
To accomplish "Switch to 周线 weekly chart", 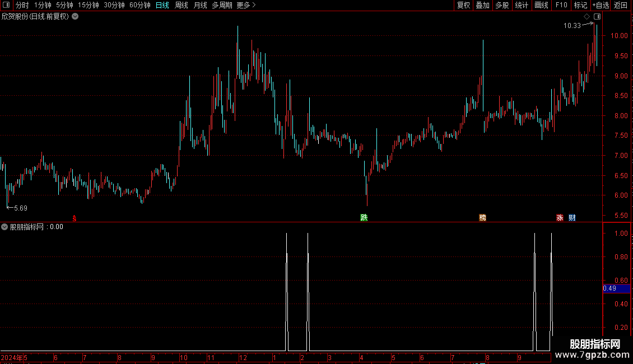I will tap(181, 5).
